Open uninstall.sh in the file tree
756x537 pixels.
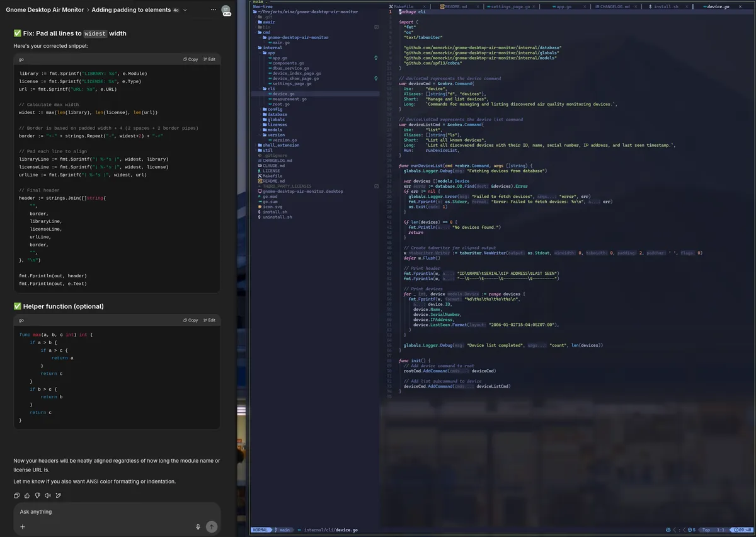[x=275, y=217]
